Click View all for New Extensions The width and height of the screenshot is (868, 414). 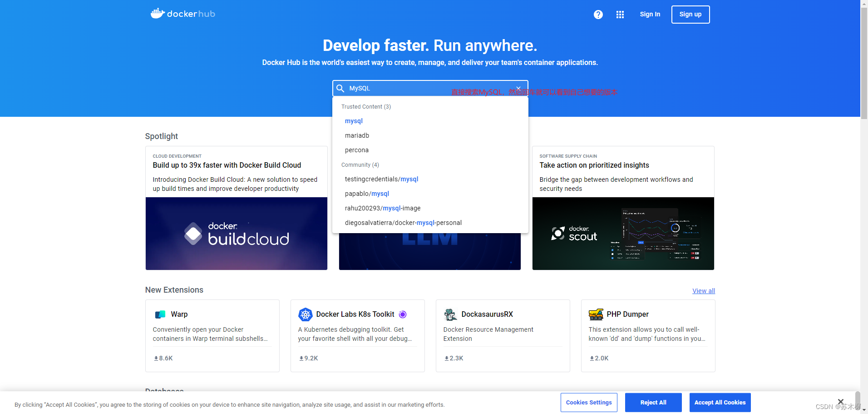704,291
